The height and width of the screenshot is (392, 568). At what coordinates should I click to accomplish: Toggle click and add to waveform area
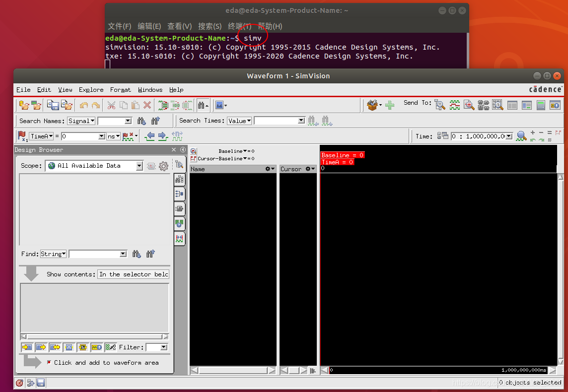coord(49,362)
